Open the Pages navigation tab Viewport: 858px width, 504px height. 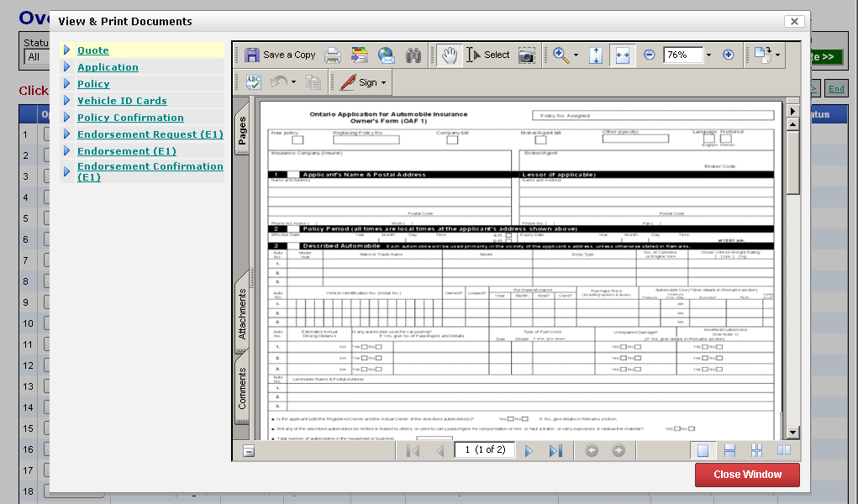pyautogui.click(x=242, y=129)
